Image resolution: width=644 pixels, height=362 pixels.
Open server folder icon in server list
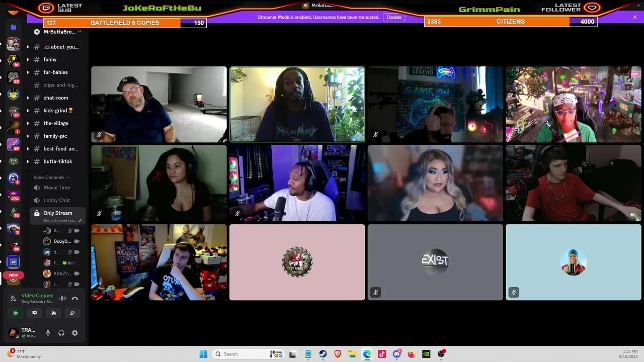tap(14, 27)
